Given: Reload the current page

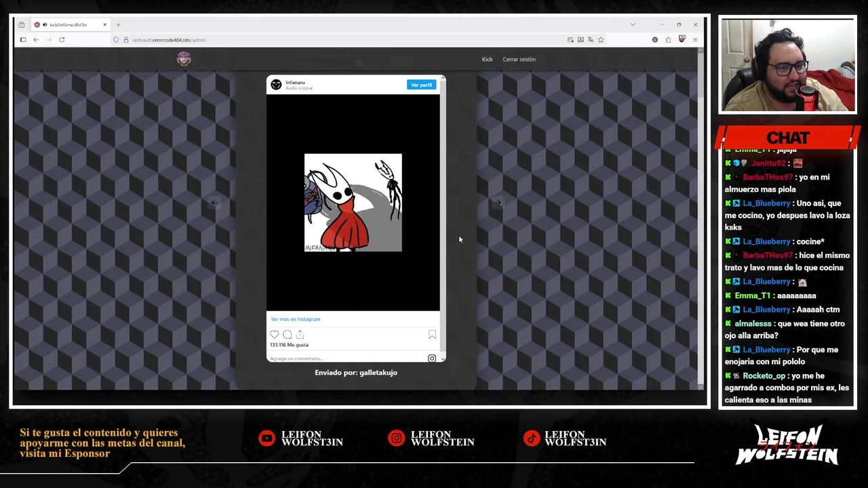Looking at the screenshot, I should (62, 40).
